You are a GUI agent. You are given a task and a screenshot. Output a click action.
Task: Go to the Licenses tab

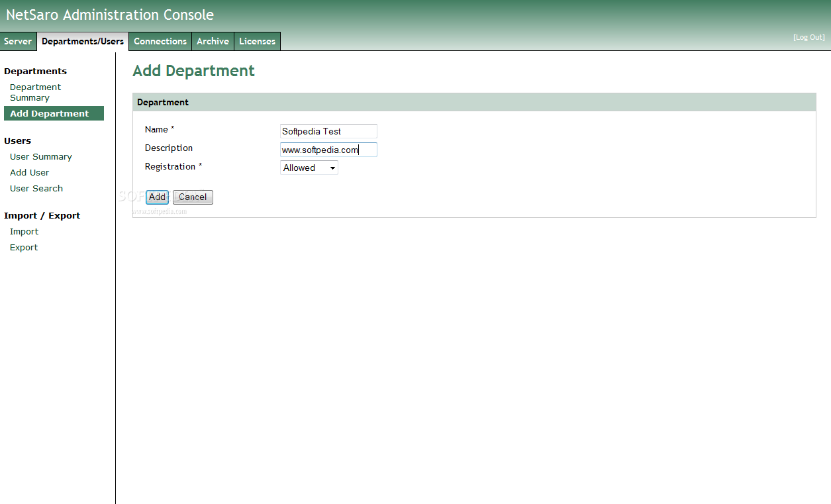point(257,41)
